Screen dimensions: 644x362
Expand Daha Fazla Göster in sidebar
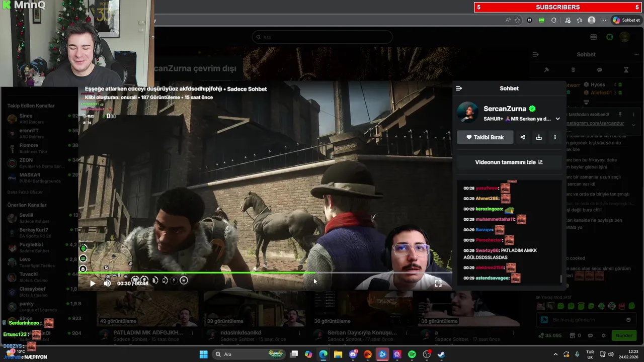point(25,192)
